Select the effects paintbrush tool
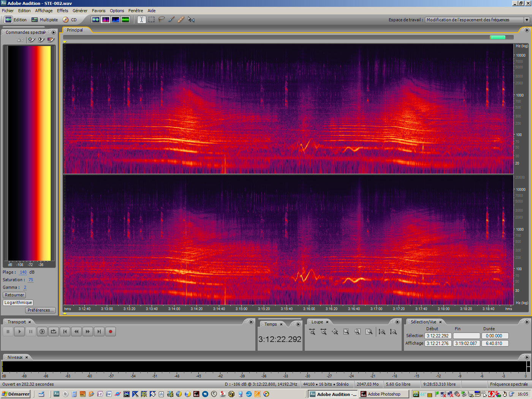Viewport: 532px width, 399px height. click(171, 19)
